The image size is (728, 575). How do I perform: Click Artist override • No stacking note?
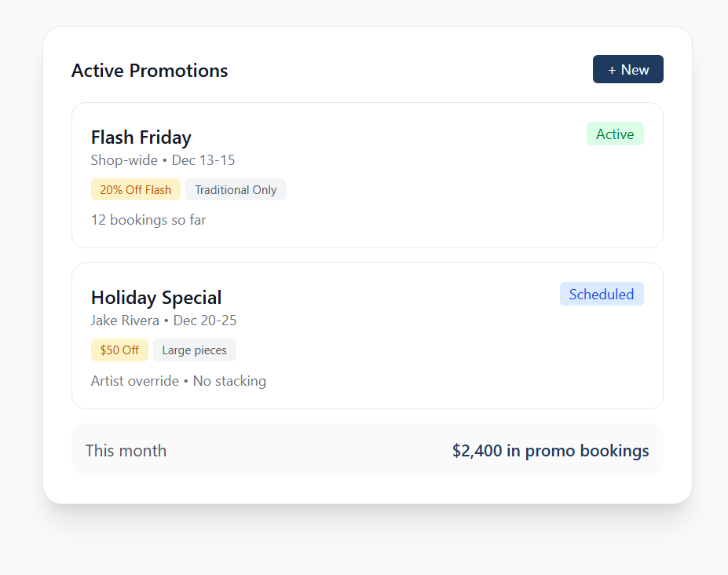click(x=178, y=381)
